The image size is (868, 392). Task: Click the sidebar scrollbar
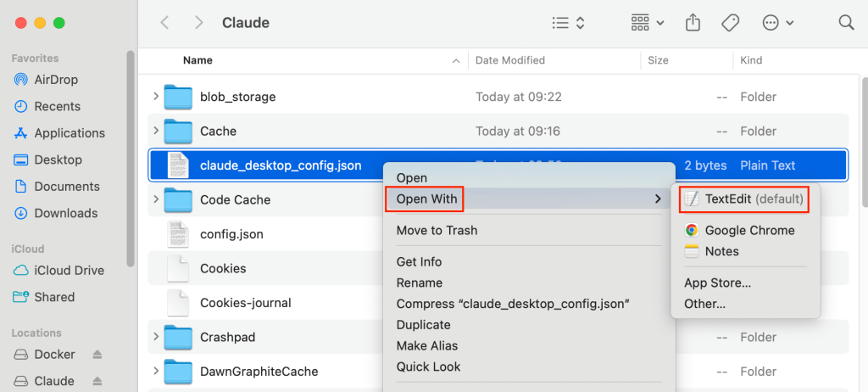pos(131,159)
